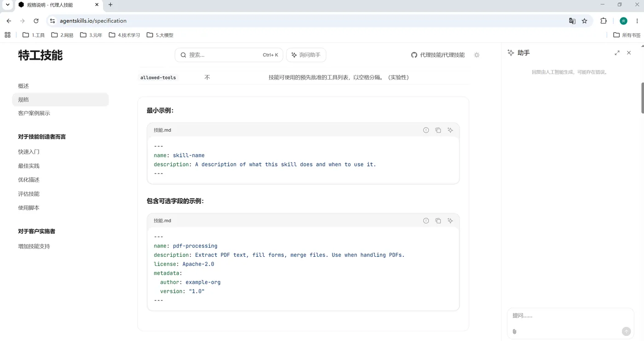Screen dimensions: 644x341
Task: Open the 最佳实践 page
Action: [x=29, y=166]
